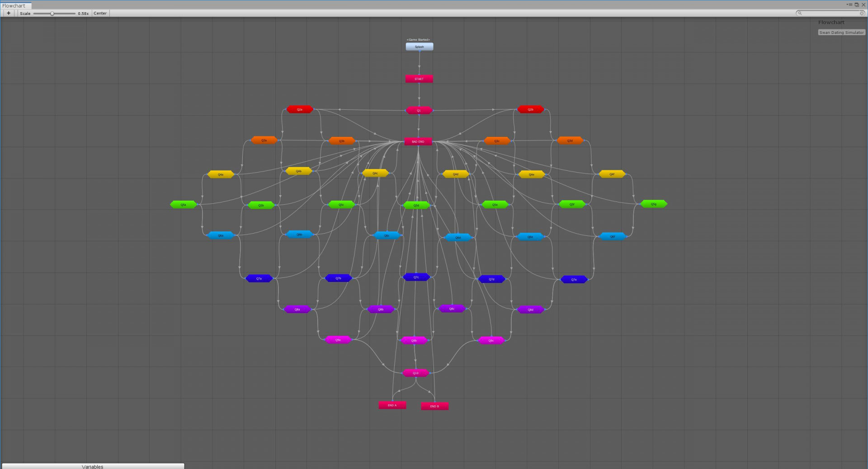Image resolution: width=868 pixels, height=469 pixels.
Task: Open the window options menu icon
Action: coord(849,5)
